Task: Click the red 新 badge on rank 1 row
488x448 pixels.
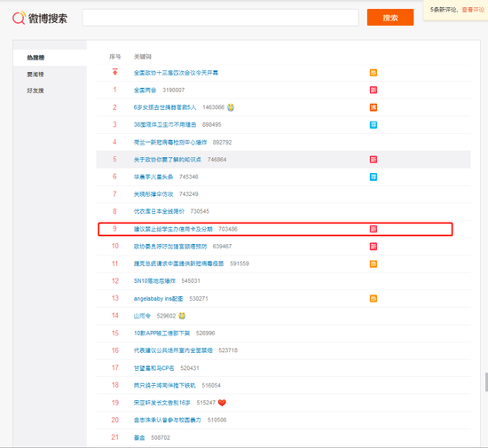Action: pyautogui.click(x=374, y=90)
